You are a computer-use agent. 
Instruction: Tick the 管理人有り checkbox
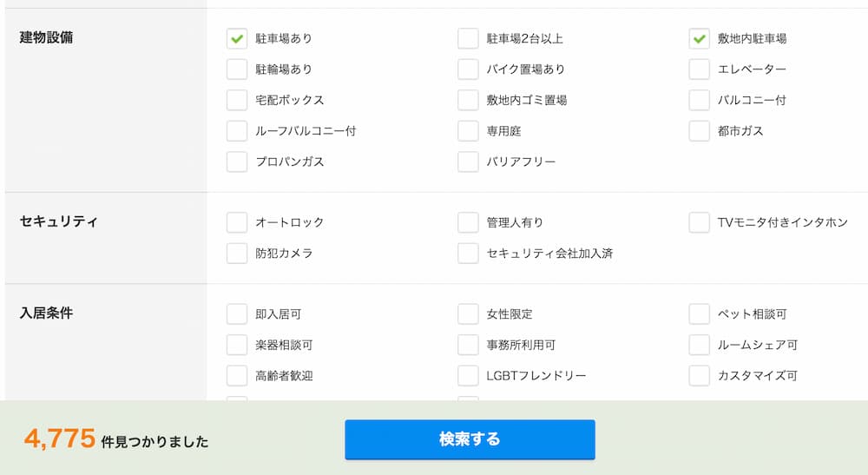[468, 222]
